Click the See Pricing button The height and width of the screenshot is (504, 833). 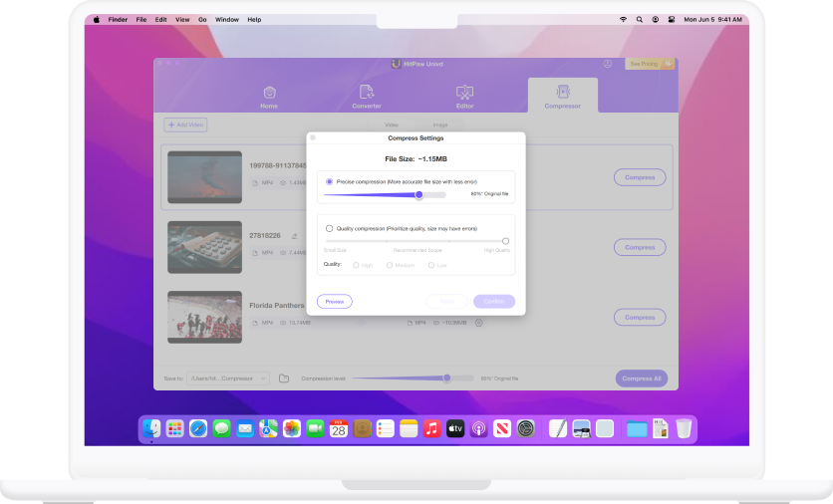click(x=650, y=64)
